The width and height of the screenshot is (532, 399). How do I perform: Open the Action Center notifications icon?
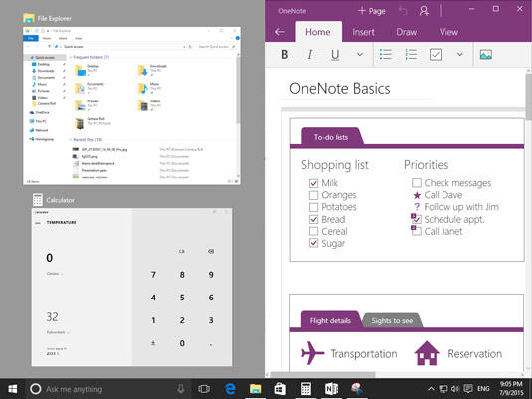click(468, 389)
